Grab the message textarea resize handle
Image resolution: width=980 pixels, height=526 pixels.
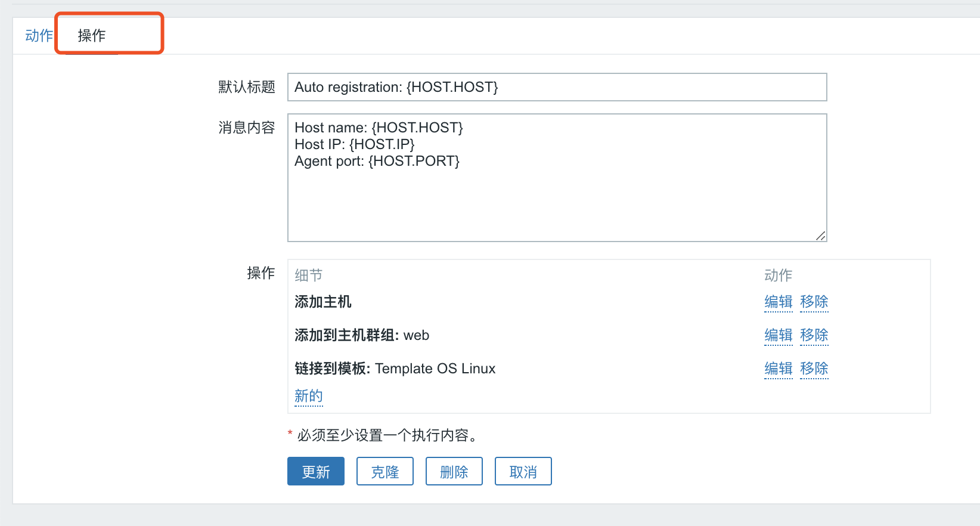tap(820, 236)
